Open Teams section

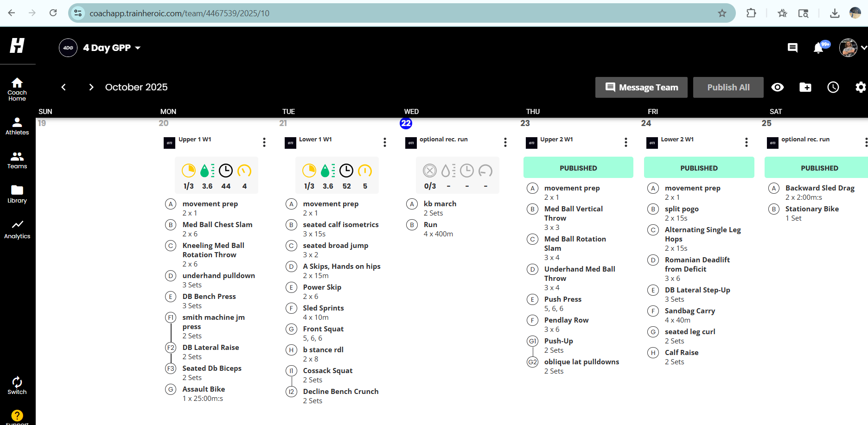pyautogui.click(x=17, y=160)
